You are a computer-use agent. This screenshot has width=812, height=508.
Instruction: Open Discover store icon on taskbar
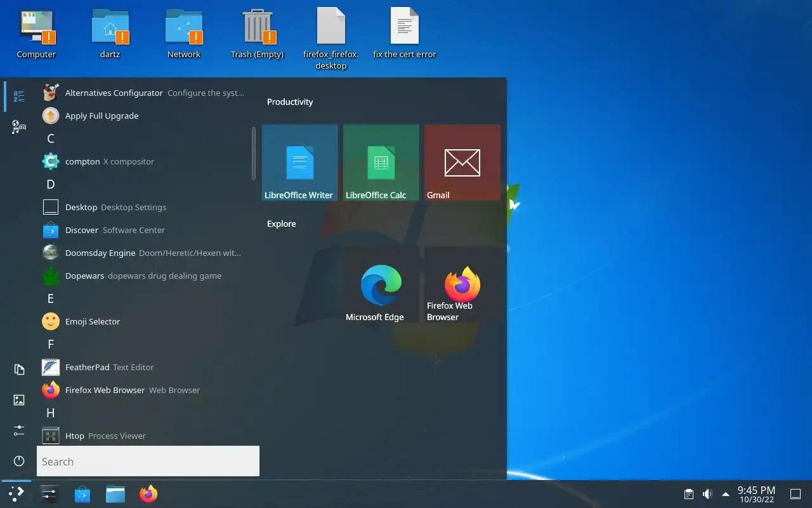(x=82, y=494)
